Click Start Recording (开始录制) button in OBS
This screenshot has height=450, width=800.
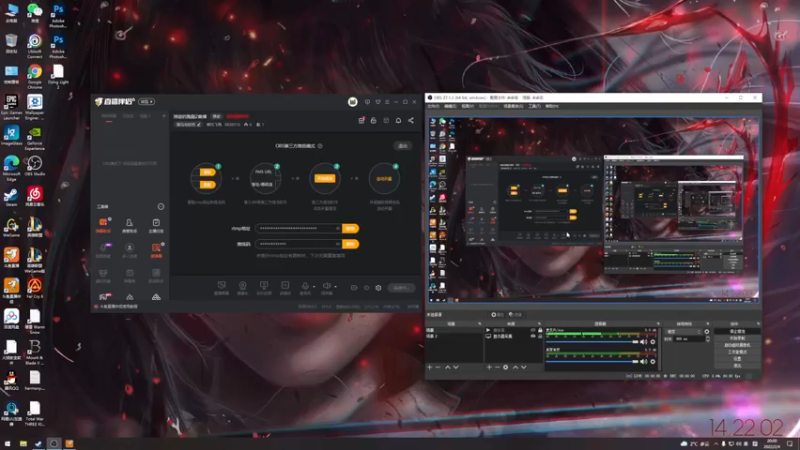coord(737,338)
